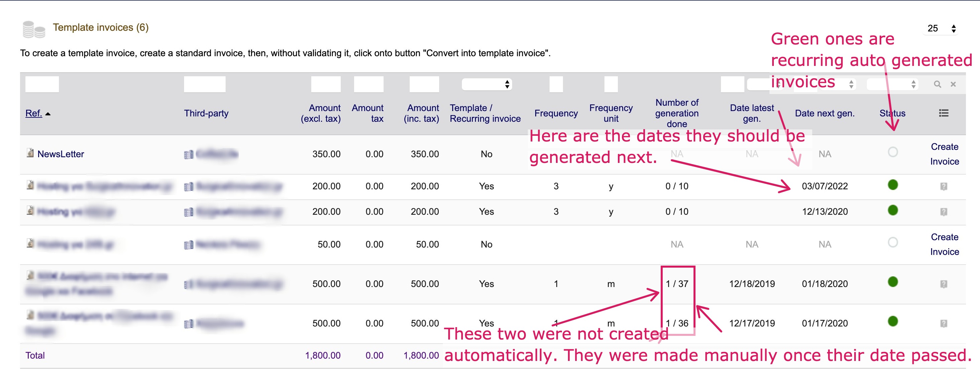Click the Template invoices coins icon
Viewport: 980px width, 374px height.
click(x=33, y=29)
